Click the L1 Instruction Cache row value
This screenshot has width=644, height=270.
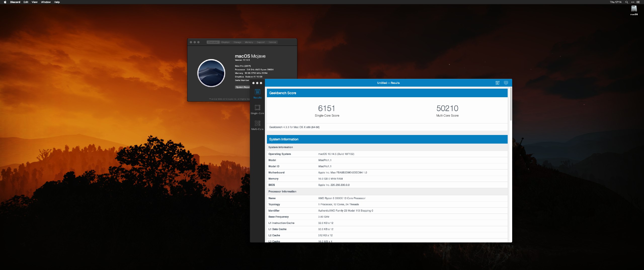(326, 223)
